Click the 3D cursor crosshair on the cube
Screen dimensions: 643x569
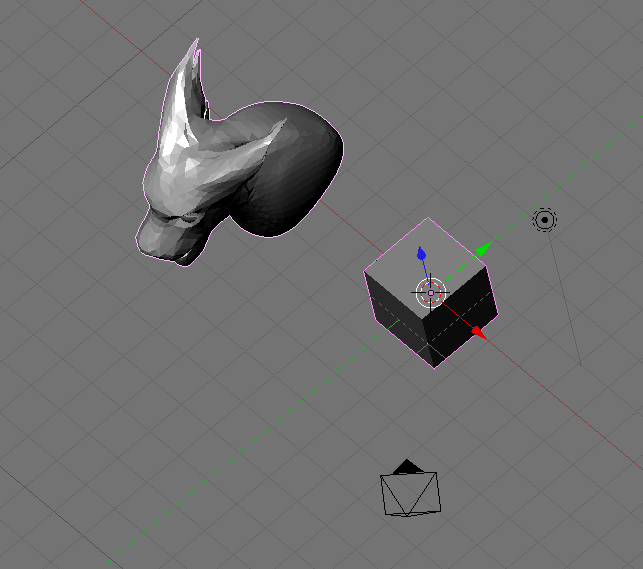431,293
